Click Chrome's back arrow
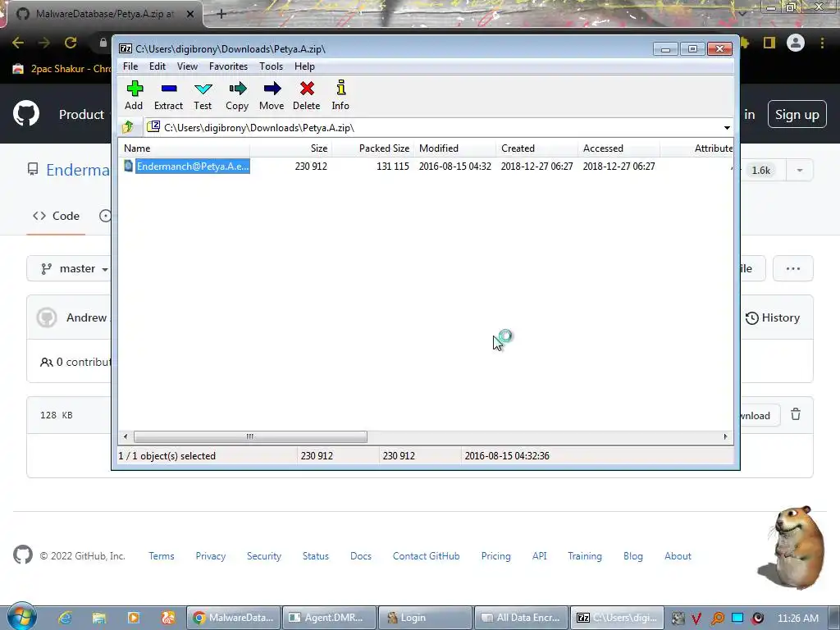The image size is (840, 630). [18, 43]
